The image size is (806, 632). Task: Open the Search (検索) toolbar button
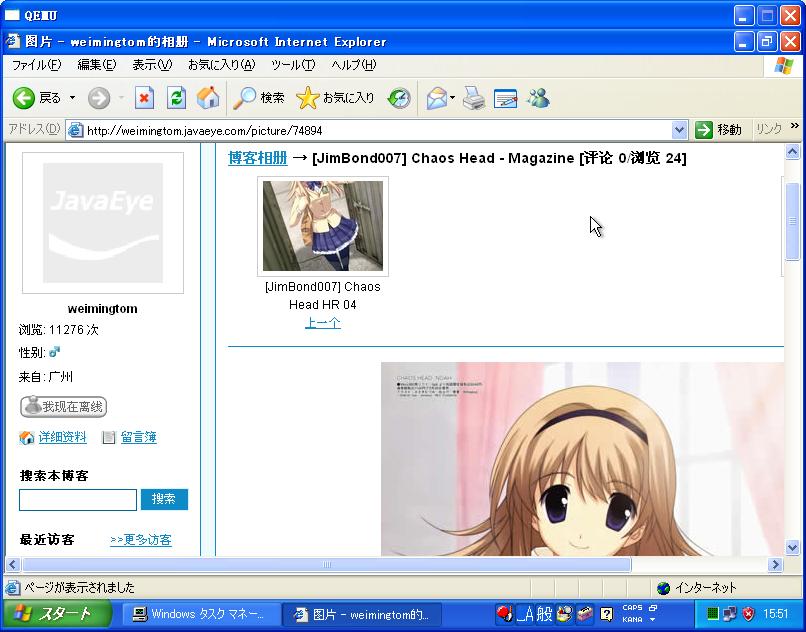(x=259, y=98)
